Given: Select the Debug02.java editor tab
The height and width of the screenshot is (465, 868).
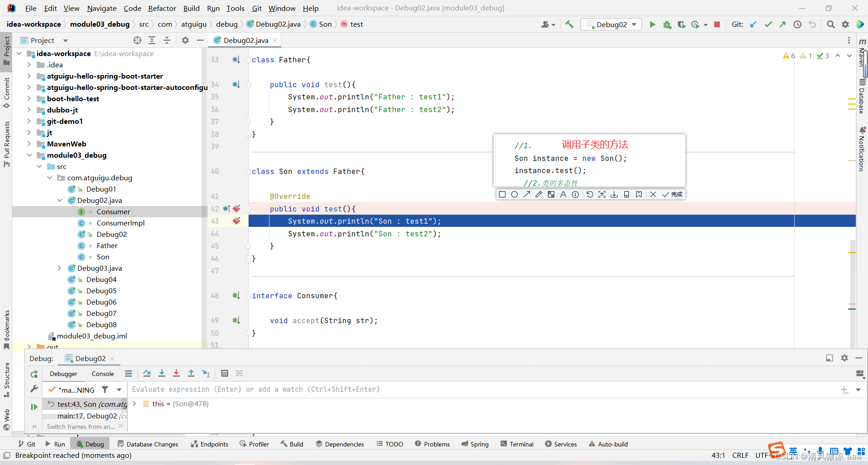Looking at the screenshot, I should pos(245,40).
